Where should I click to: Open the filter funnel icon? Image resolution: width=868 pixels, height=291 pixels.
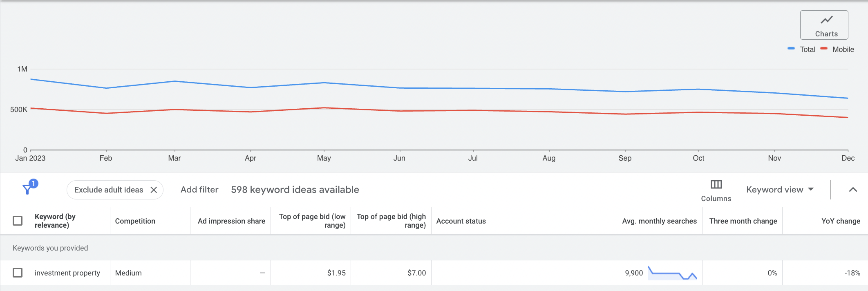[27, 189]
